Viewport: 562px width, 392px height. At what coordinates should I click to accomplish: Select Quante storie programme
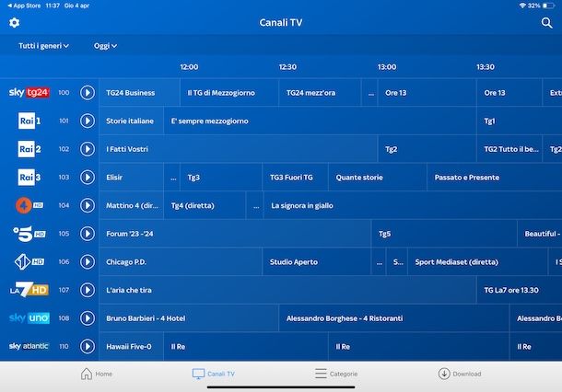[378, 178]
